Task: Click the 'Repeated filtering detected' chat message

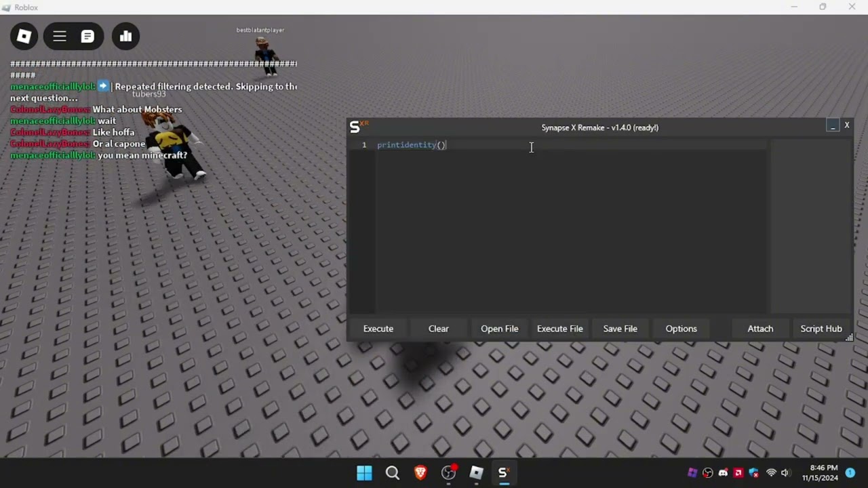Action: [x=153, y=92]
